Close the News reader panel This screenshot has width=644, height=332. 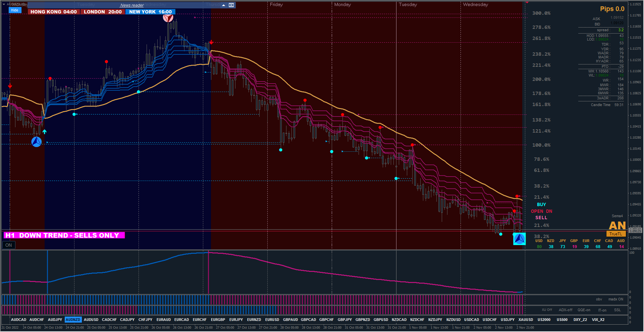click(x=231, y=5)
